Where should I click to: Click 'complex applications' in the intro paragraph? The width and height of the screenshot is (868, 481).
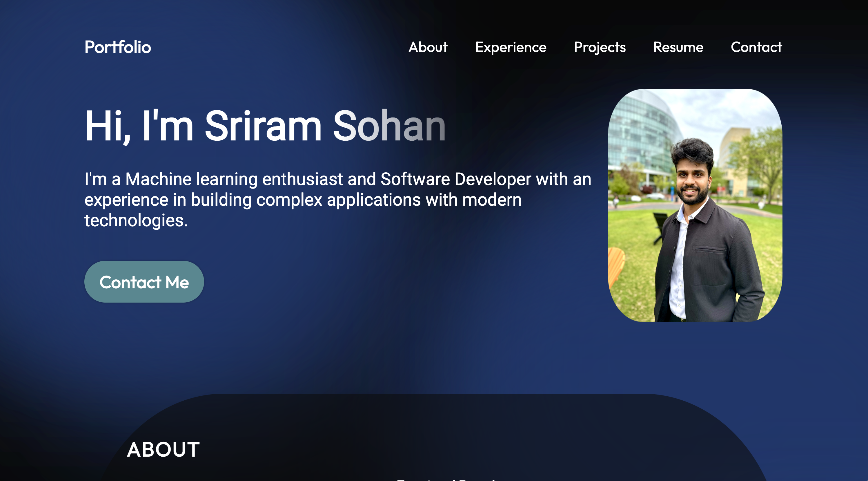(338, 200)
